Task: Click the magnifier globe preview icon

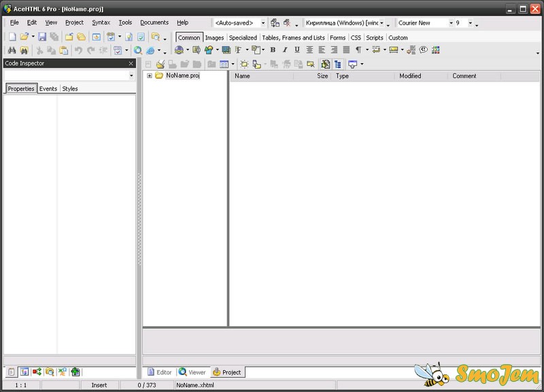Action: pyautogui.click(x=138, y=50)
